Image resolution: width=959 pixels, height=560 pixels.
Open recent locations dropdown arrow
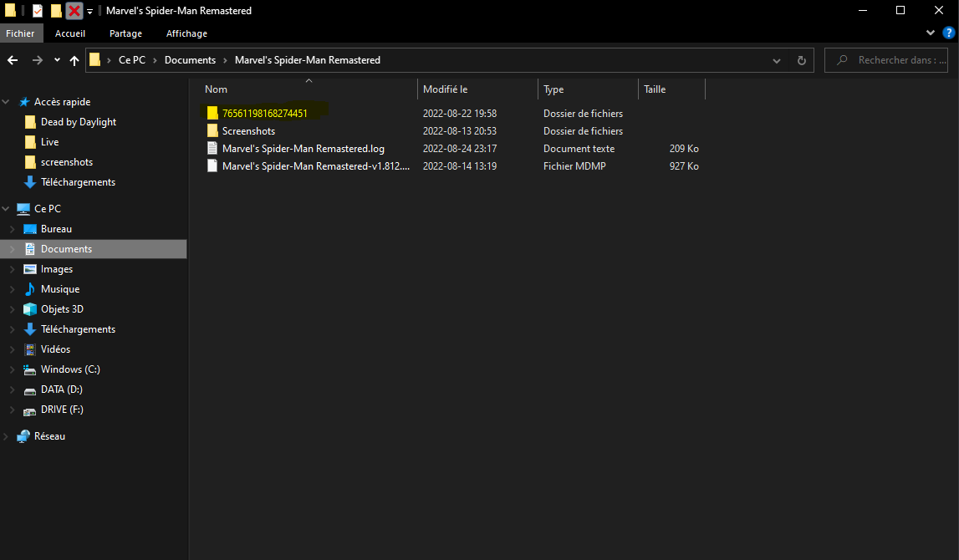pyautogui.click(x=57, y=60)
